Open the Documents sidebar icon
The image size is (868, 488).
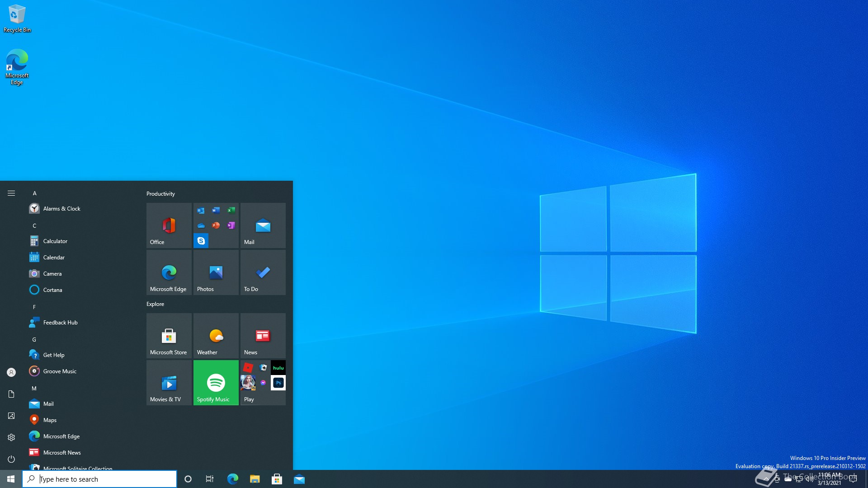[11, 394]
